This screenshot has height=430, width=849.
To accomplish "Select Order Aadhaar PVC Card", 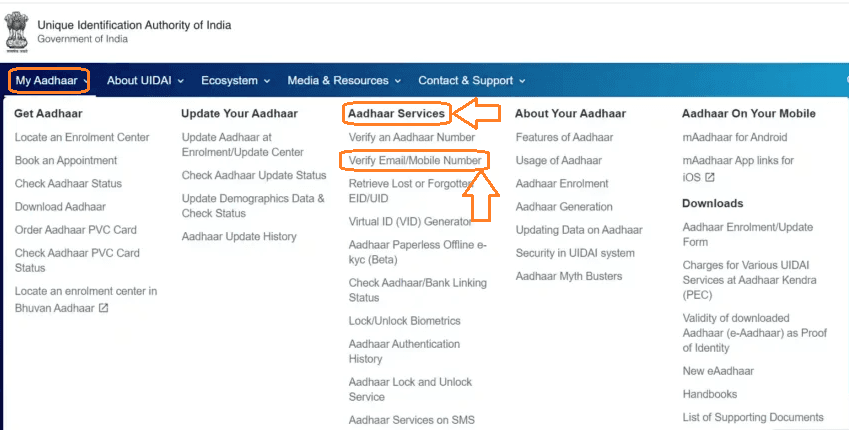I will point(76,230).
